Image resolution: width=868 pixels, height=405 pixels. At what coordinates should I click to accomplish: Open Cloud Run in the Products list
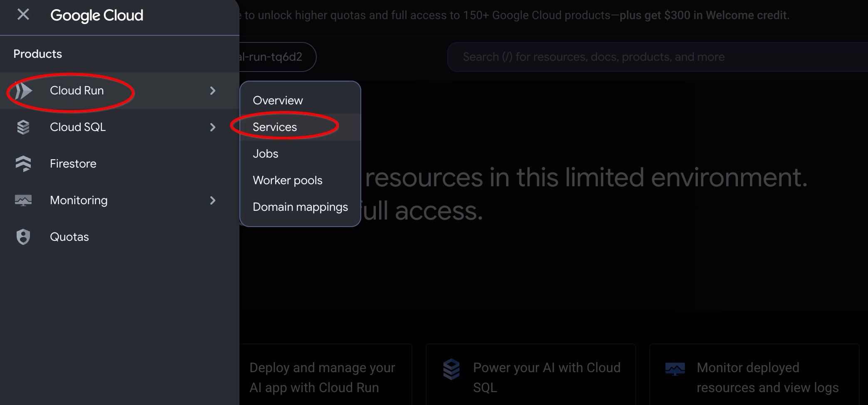click(x=120, y=91)
